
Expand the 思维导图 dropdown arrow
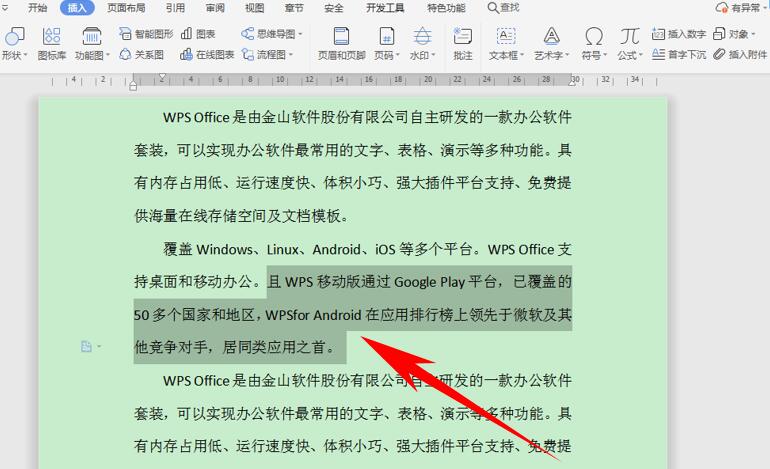(x=300, y=34)
